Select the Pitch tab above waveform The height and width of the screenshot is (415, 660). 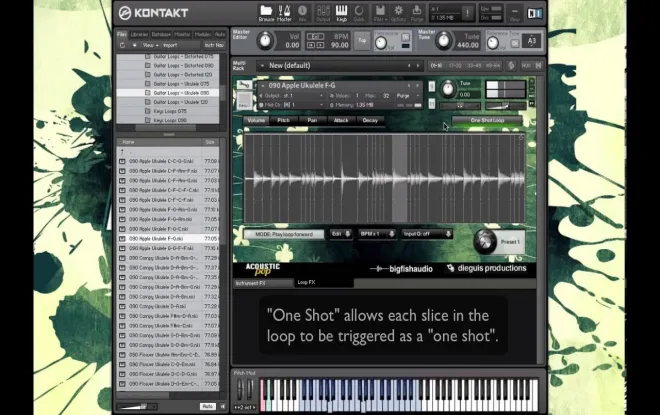click(283, 120)
